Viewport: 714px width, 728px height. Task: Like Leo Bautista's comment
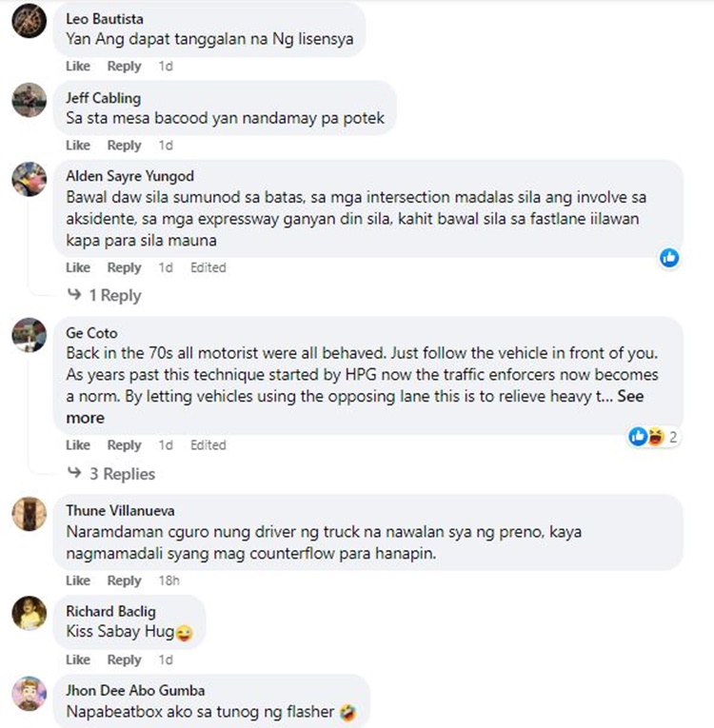[78, 67]
